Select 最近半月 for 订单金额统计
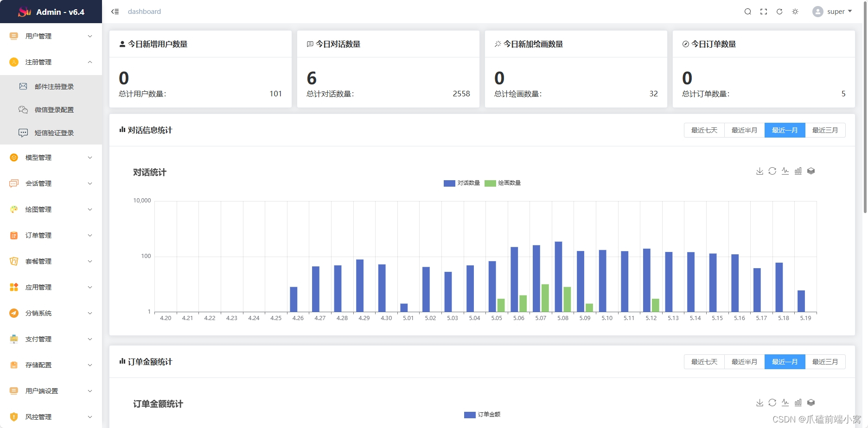This screenshot has width=868, height=428. pyautogui.click(x=744, y=362)
